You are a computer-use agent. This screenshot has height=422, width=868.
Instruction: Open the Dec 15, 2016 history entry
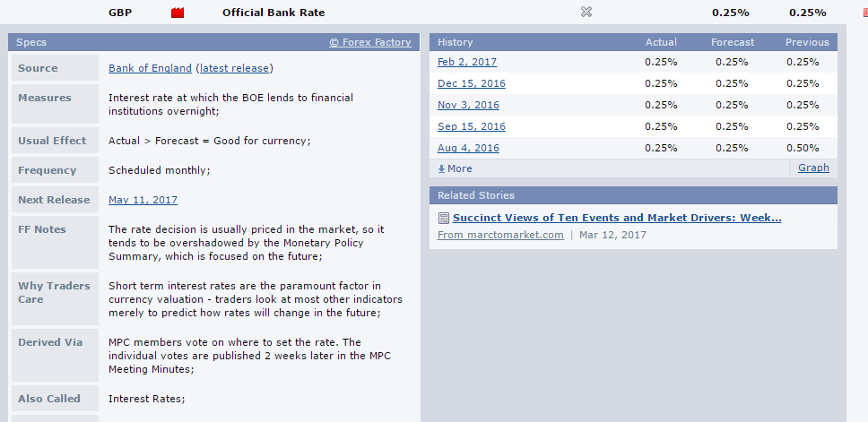471,83
